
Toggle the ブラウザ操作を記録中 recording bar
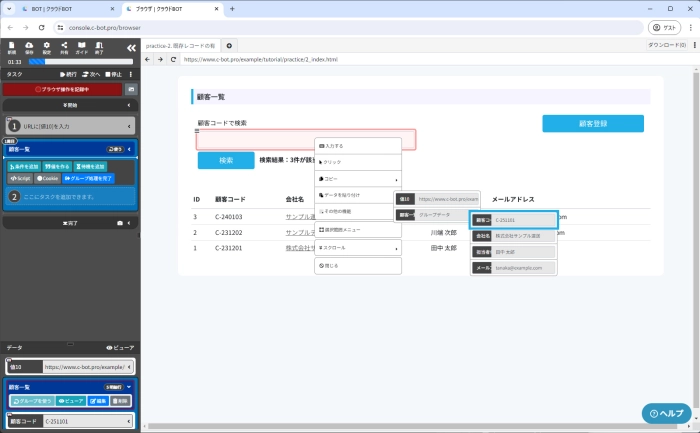coord(60,89)
